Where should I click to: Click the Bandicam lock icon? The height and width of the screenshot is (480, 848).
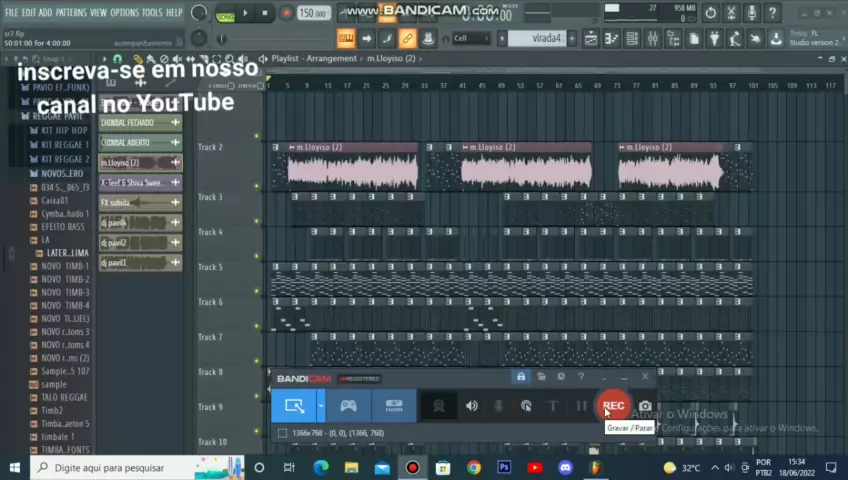coord(521,377)
